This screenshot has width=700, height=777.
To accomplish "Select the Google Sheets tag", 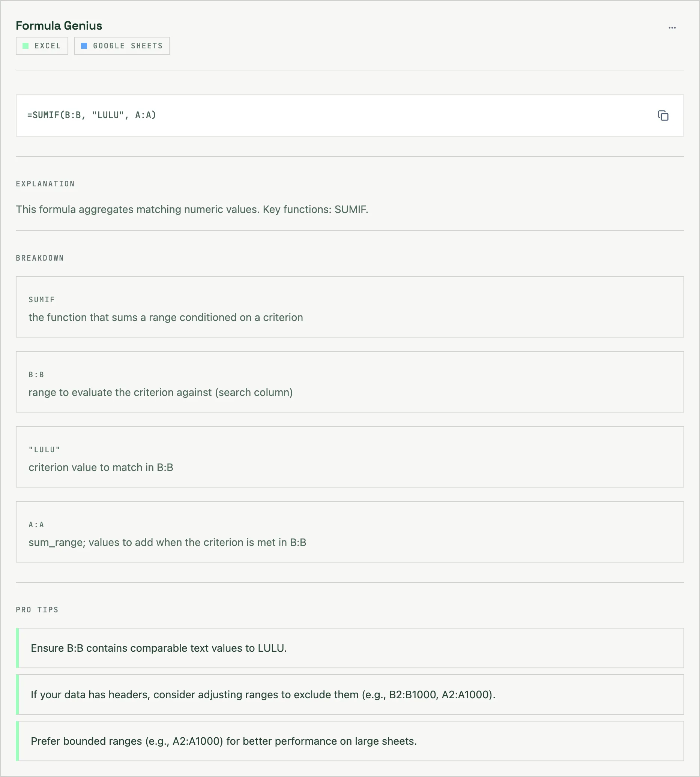I will (122, 46).
